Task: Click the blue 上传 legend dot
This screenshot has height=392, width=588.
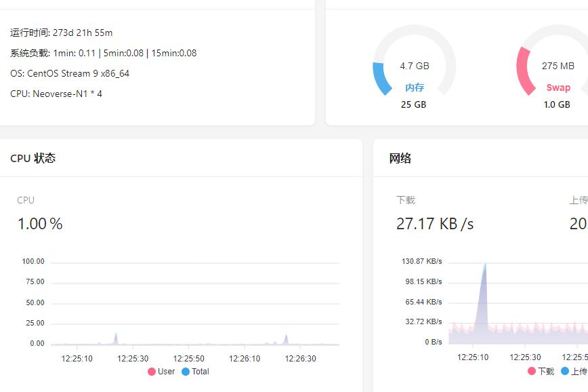Action: pyautogui.click(x=565, y=372)
